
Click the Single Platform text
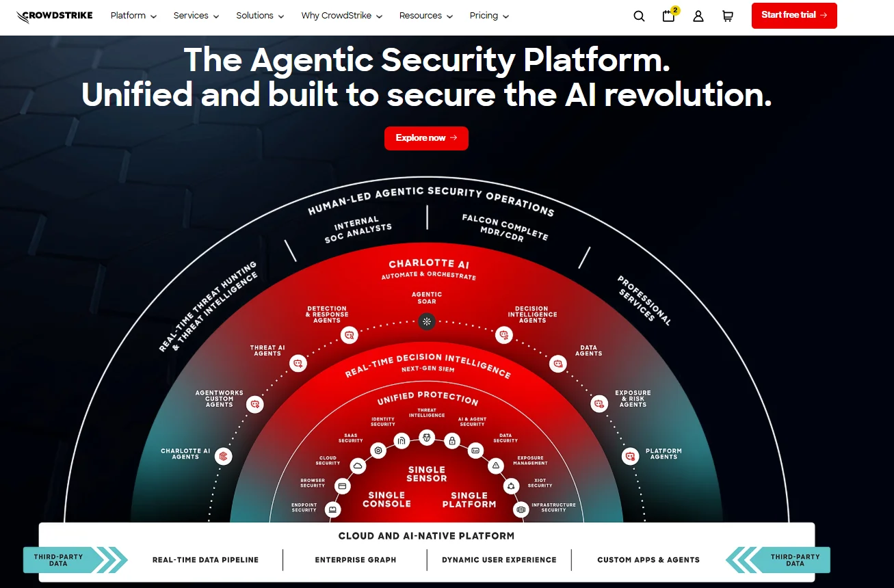[x=469, y=500]
